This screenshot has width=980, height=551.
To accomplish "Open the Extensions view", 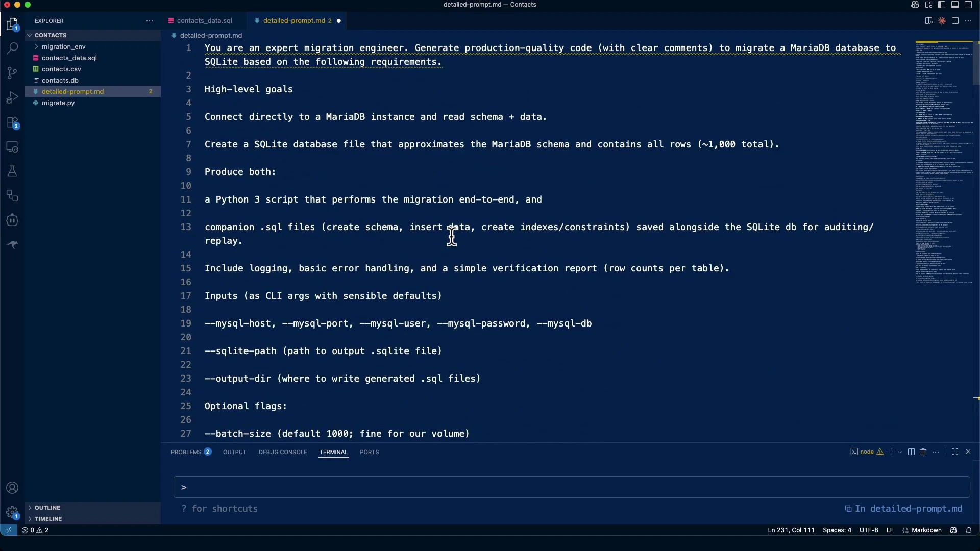I will pyautogui.click(x=12, y=122).
